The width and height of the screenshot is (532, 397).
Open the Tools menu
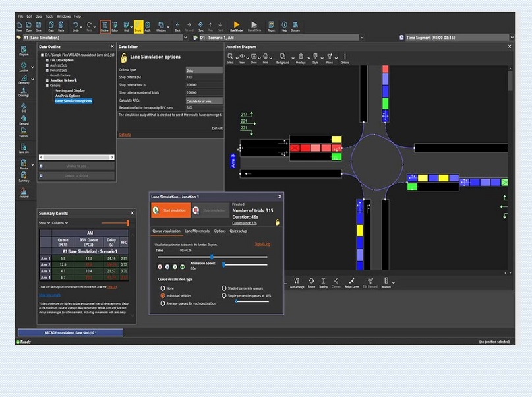coord(49,16)
